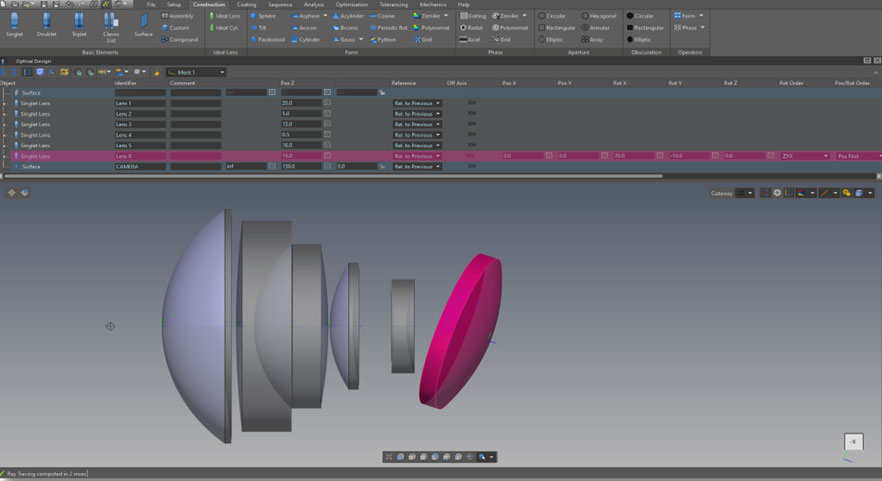Open the Merit 1 combo box
The height and width of the screenshot is (481, 882).
pos(196,72)
